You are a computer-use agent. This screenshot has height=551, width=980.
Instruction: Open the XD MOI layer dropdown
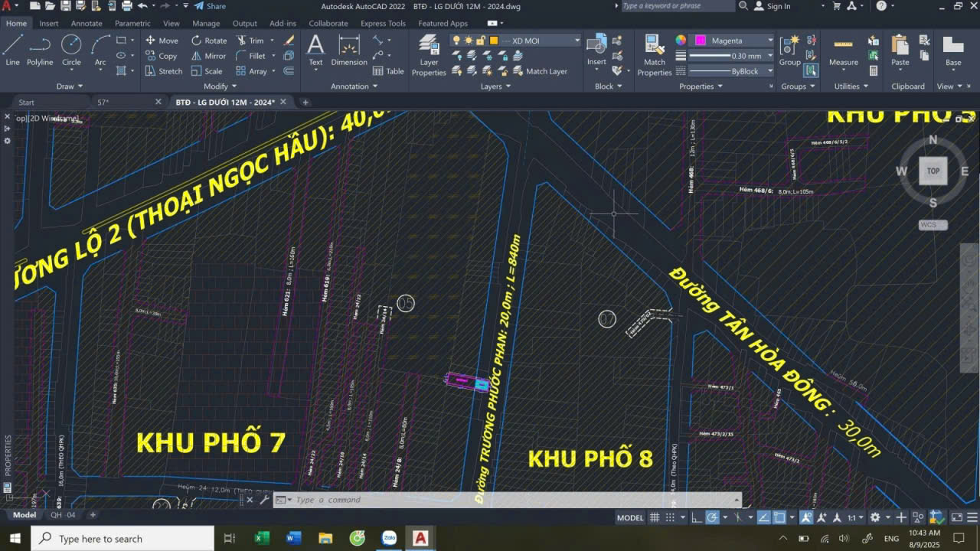[x=577, y=41]
